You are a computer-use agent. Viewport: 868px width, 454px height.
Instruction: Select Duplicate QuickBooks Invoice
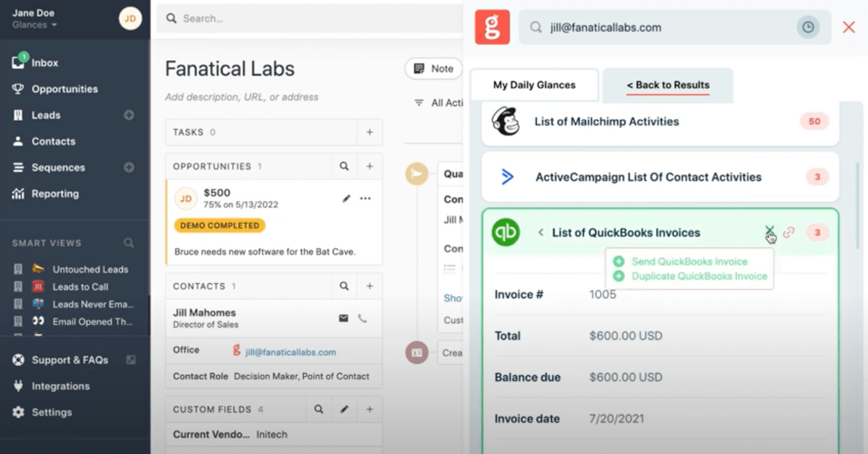690,276
